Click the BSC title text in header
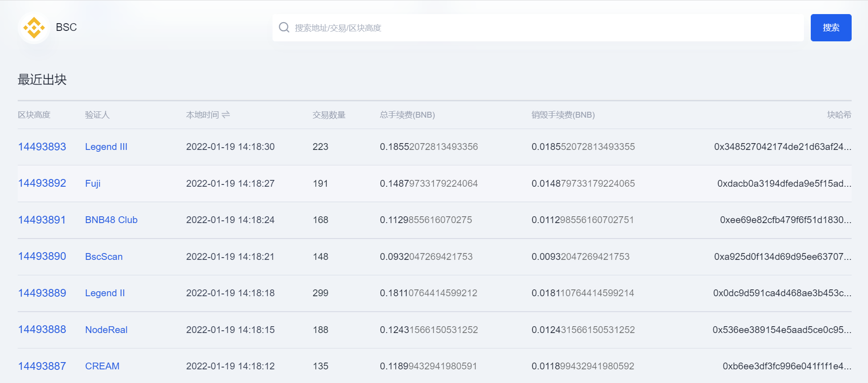The height and width of the screenshot is (383, 868). pyautogui.click(x=66, y=27)
